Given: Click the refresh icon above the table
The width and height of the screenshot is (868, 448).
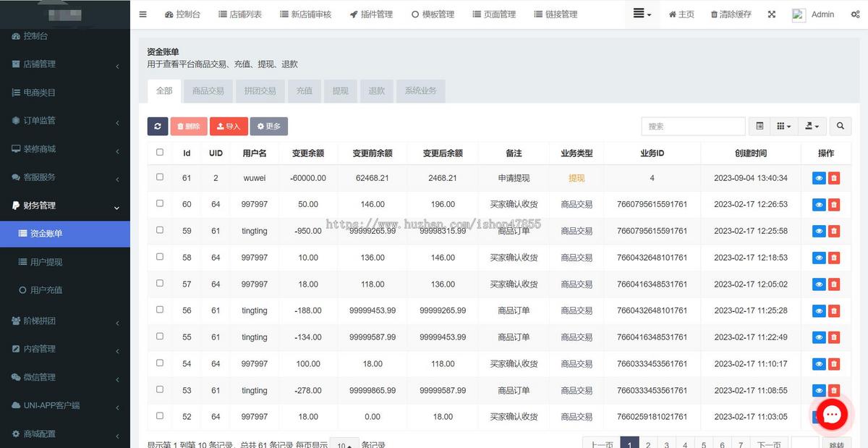Looking at the screenshot, I should 158,126.
